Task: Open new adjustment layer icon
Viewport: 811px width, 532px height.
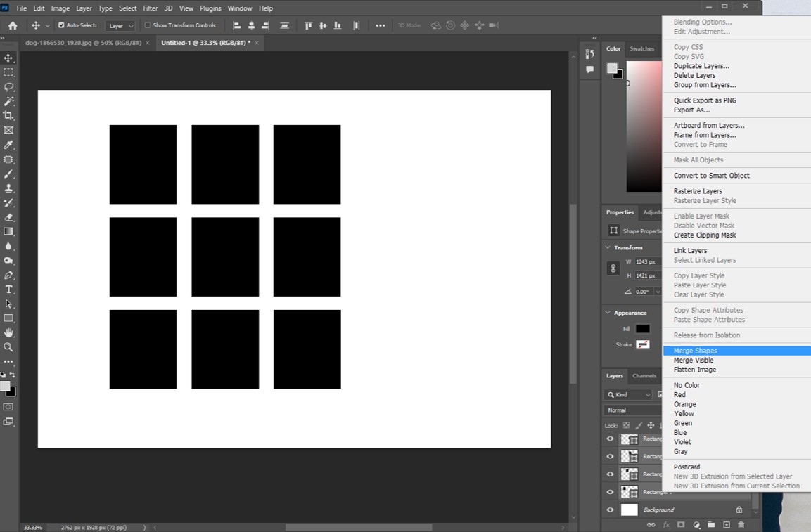Action: pyautogui.click(x=696, y=525)
